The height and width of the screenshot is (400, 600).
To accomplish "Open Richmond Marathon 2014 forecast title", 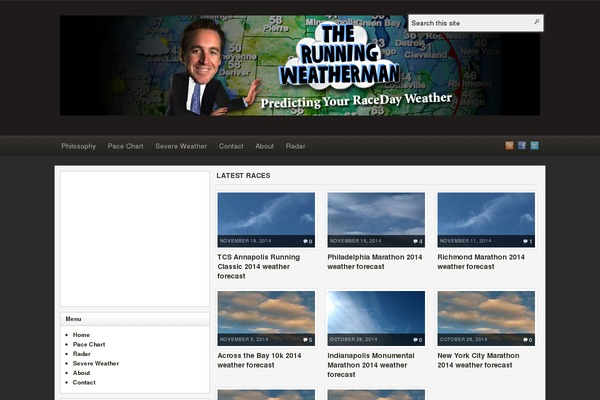I will (481, 262).
